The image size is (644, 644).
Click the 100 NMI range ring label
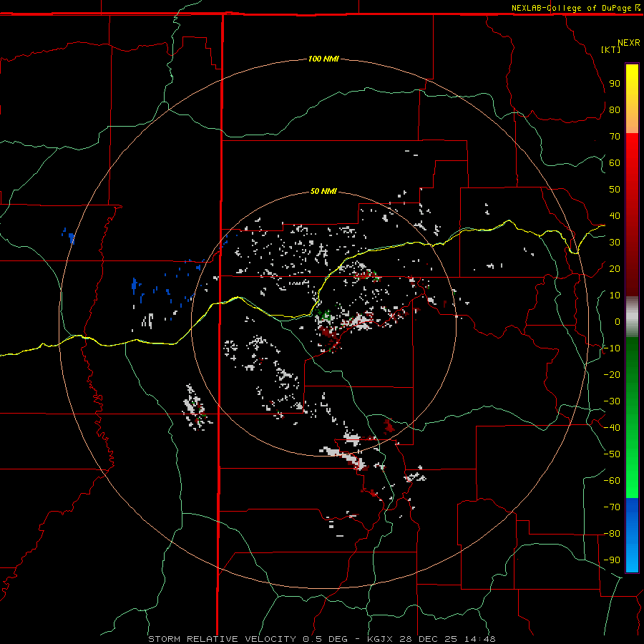coord(323,59)
